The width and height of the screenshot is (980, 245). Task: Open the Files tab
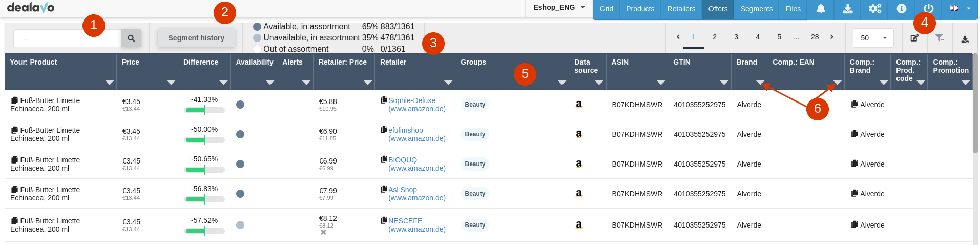click(x=793, y=9)
